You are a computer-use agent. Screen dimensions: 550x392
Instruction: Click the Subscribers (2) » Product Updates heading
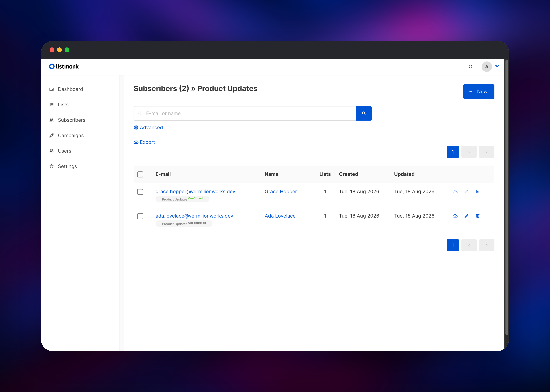click(x=195, y=89)
